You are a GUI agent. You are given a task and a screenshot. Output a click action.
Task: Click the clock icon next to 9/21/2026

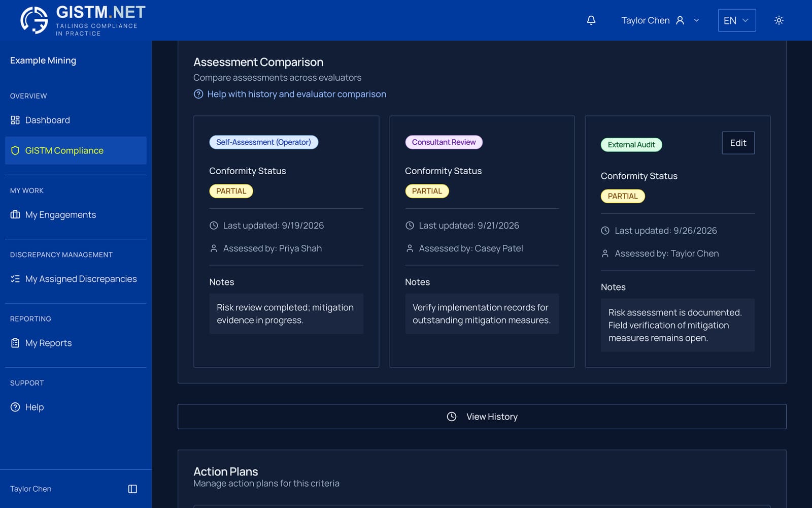click(410, 226)
